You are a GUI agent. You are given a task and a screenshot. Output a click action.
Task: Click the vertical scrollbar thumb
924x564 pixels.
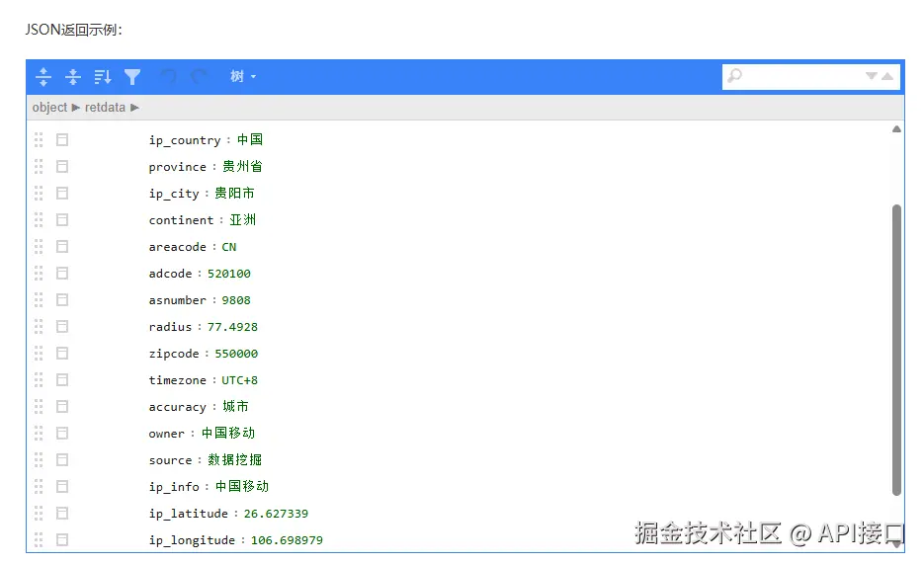tap(897, 351)
